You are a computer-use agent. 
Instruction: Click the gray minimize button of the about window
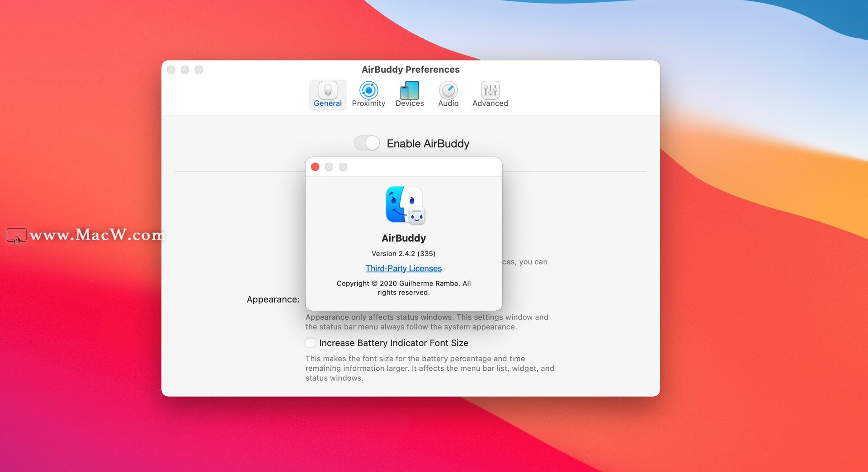(329, 167)
